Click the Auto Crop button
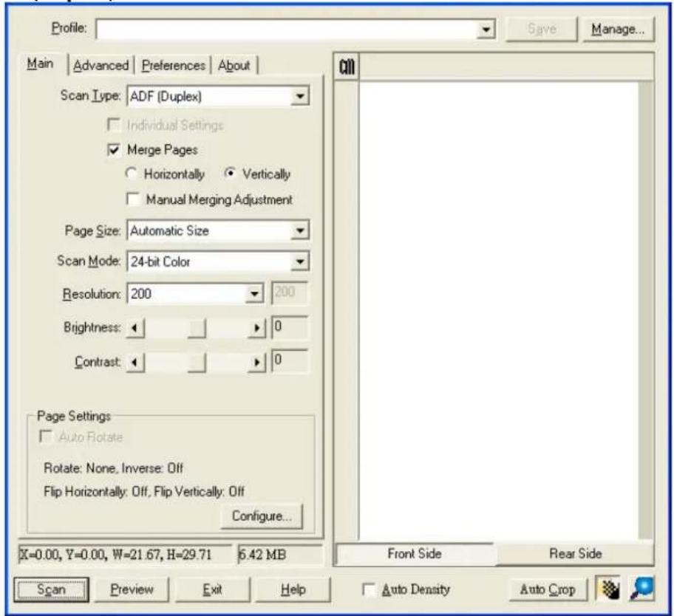Screen dimensions: 674x616 (548, 589)
